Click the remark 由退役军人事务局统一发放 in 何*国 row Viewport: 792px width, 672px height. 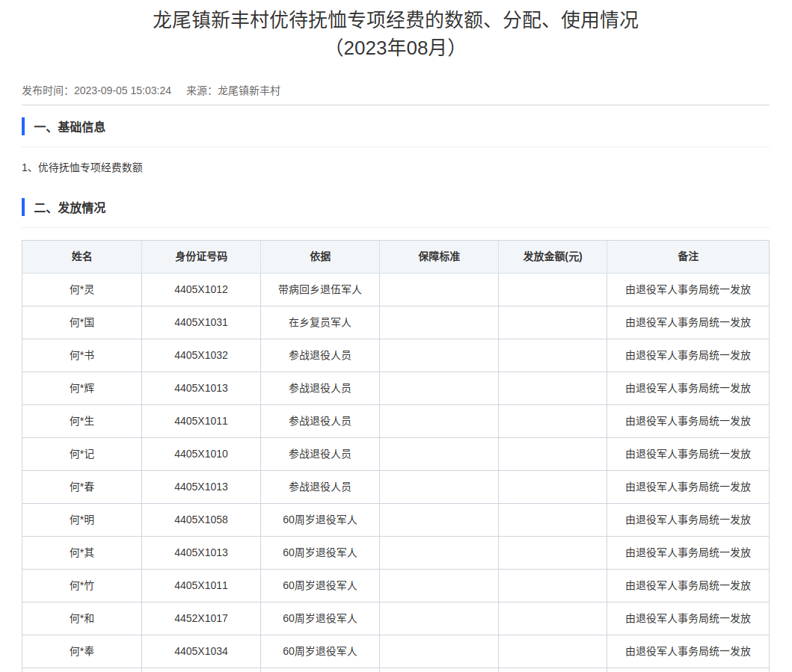tap(688, 323)
